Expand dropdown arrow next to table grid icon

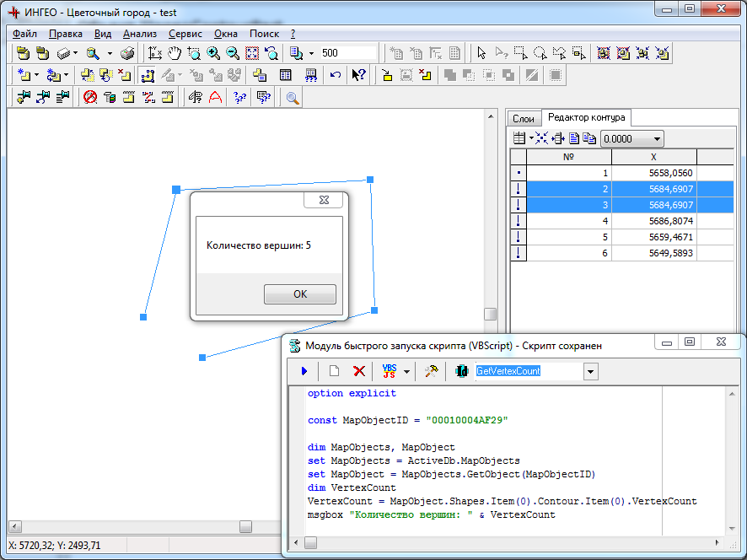[x=530, y=138]
